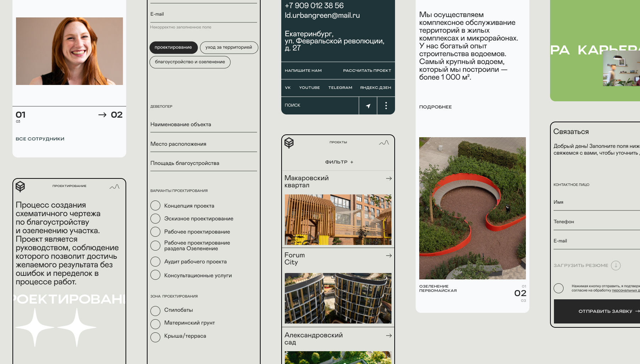Open the Telegram link in footer
Viewport: 640px width, 364px height.
pos(340,88)
